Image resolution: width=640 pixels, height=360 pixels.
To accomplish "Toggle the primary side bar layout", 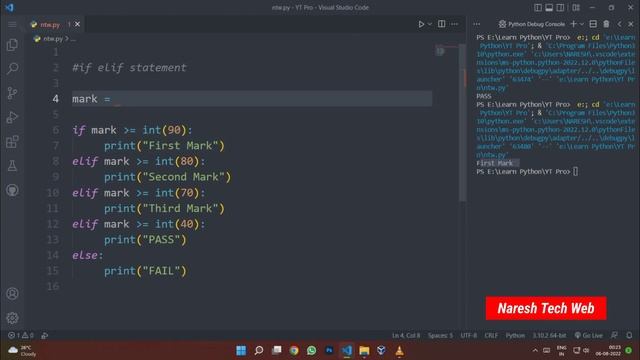I will (538, 7).
